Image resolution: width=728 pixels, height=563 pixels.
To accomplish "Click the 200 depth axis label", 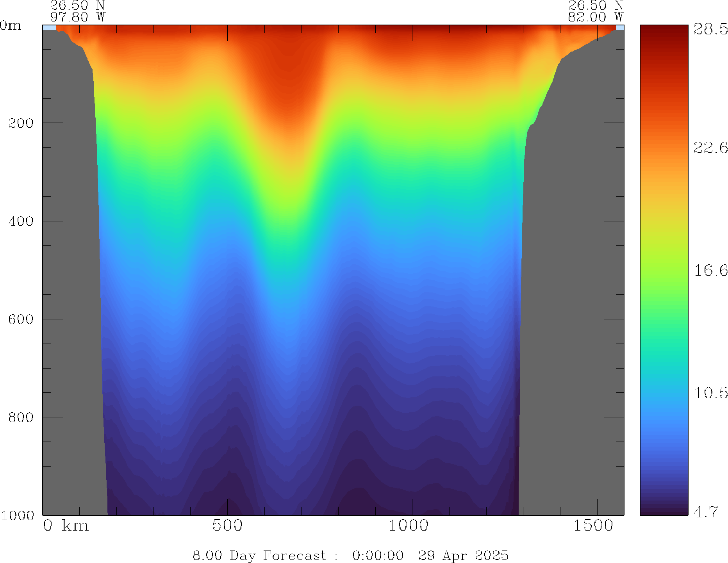I will [x=21, y=123].
